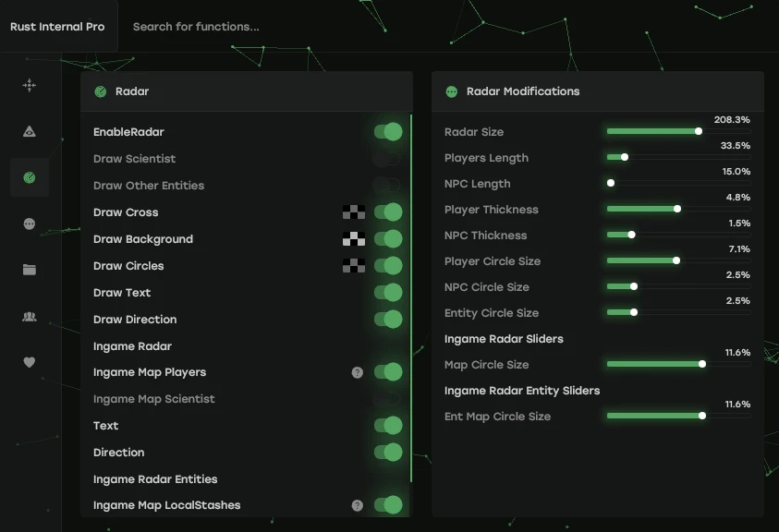Toggle the ingame radar Direction switch
779x532 pixels.
pos(388,453)
